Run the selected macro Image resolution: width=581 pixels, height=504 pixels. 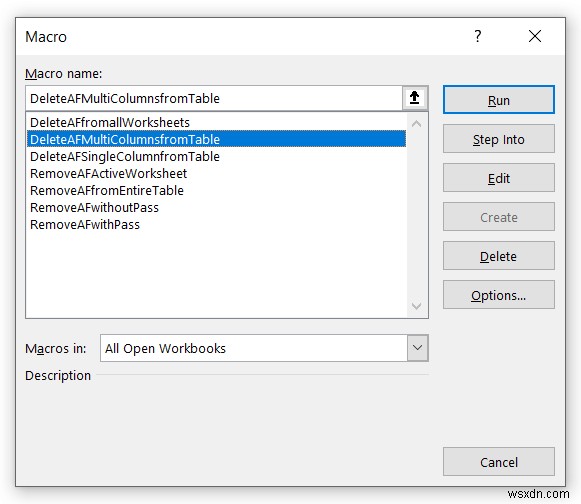click(498, 100)
